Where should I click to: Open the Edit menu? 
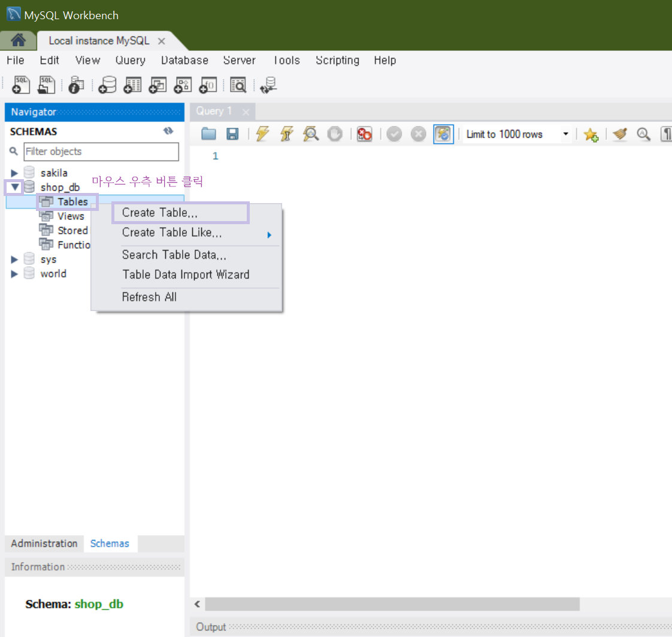(49, 60)
